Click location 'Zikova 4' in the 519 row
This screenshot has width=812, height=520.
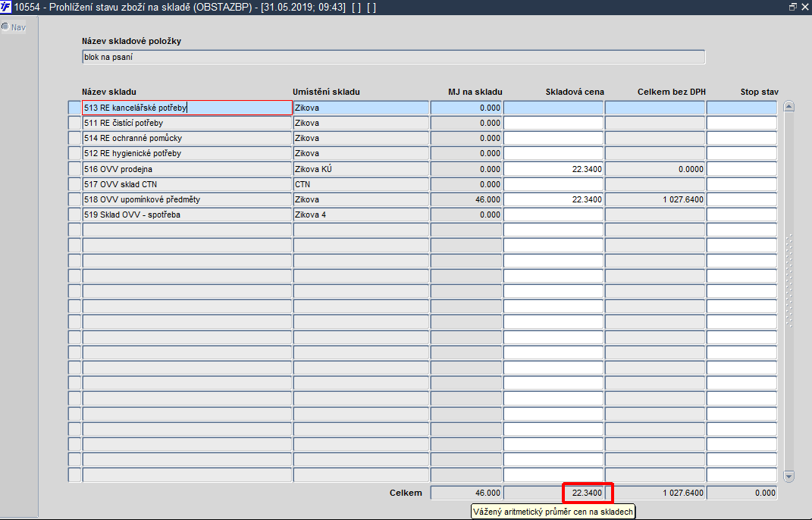[361, 215]
